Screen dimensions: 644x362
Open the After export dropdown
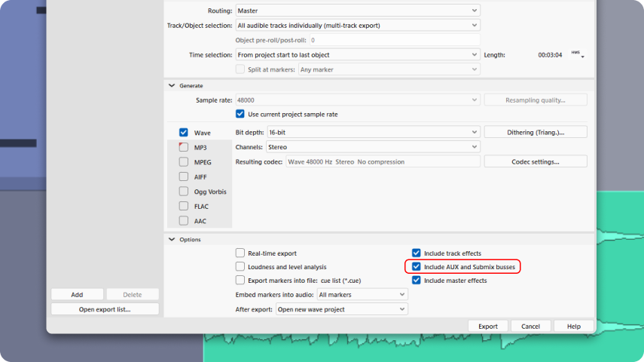tap(342, 309)
